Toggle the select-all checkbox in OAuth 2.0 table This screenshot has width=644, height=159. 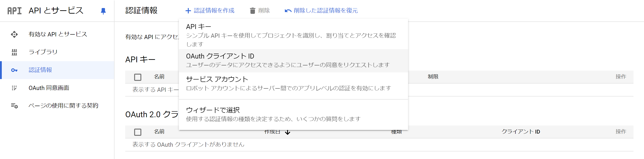138,132
